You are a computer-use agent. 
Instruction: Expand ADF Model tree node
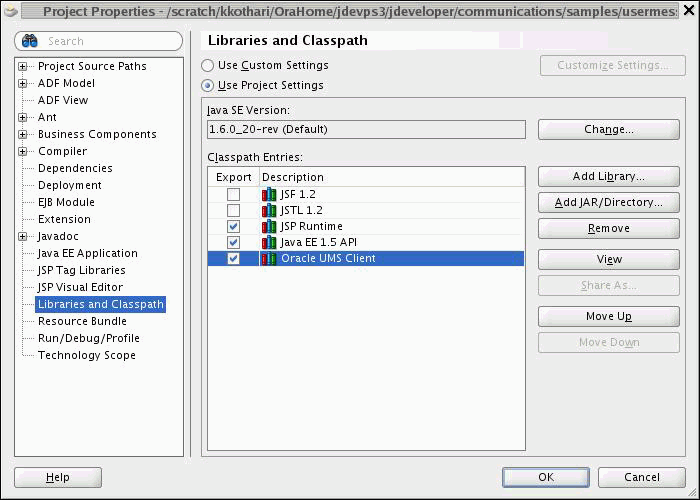(22, 83)
